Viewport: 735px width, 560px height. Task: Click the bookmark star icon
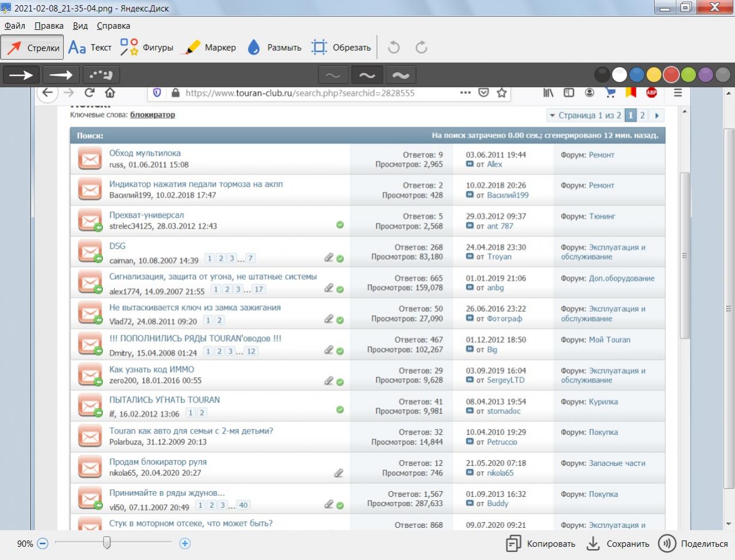pos(502,92)
